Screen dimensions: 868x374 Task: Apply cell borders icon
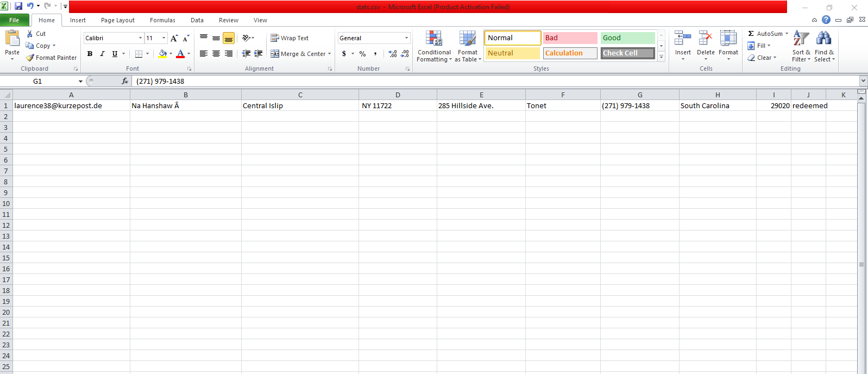tap(139, 54)
